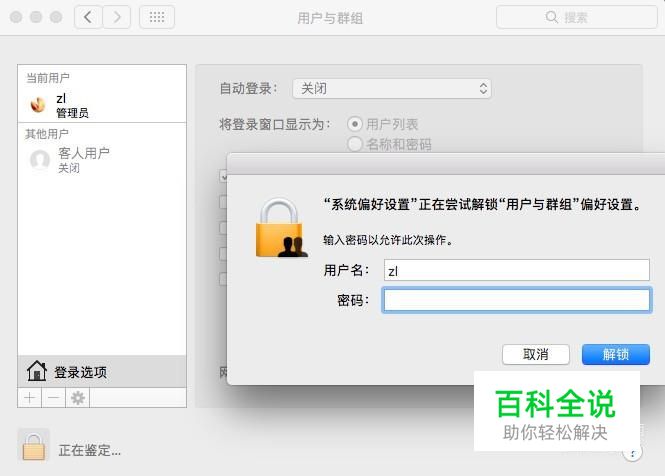Viewport: 665px width, 476px height.
Task: Click the house icon for login options
Action: (x=37, y=371)
